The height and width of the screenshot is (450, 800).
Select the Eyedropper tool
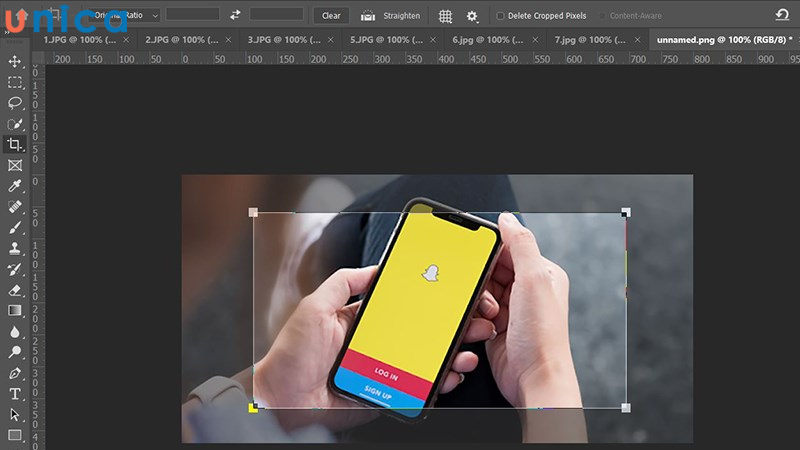click(x=14, y=186)
